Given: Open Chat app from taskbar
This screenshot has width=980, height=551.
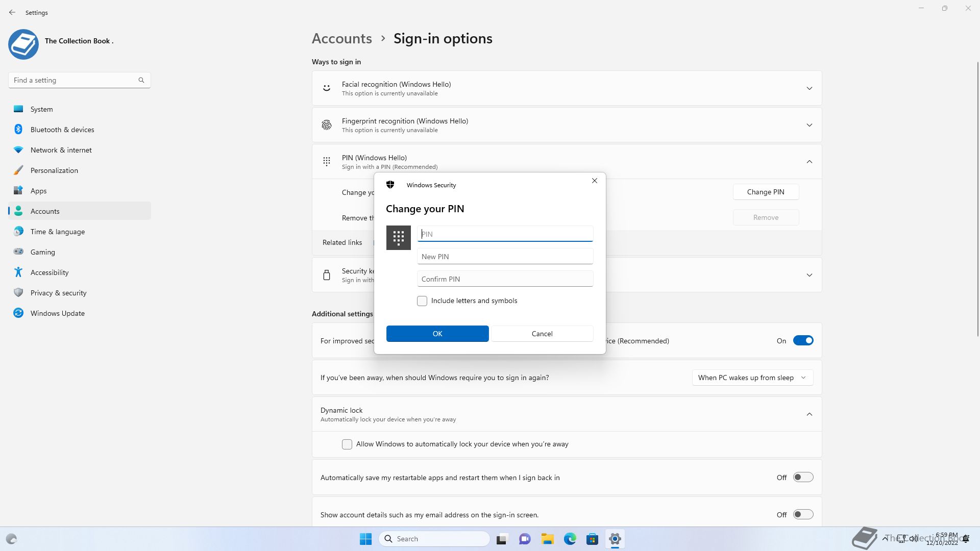Looking at the screenshot, I should [525, 539].
